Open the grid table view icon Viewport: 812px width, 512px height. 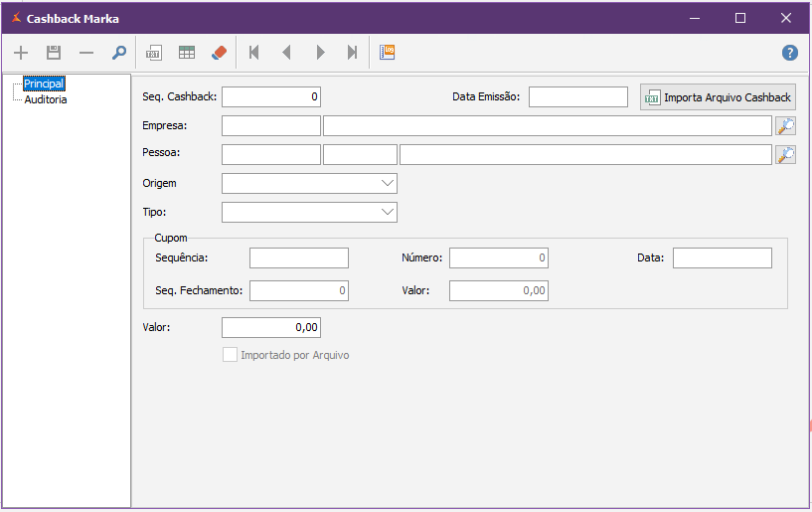[x=187, y=53]
